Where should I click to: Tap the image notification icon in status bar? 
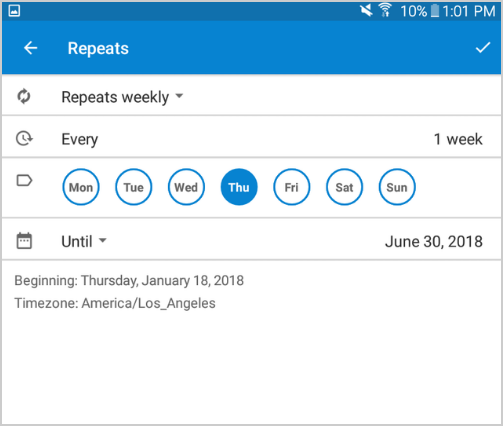[14, 11]
